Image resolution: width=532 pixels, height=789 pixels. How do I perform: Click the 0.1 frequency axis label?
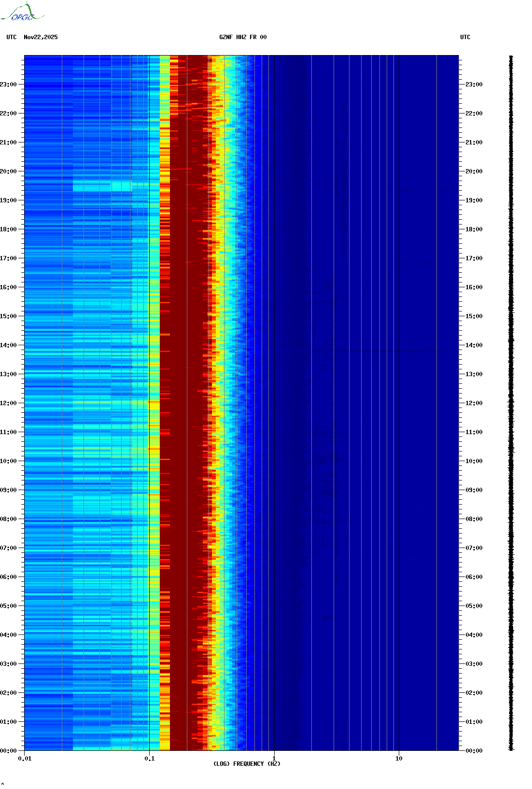(x=150, y=758)
